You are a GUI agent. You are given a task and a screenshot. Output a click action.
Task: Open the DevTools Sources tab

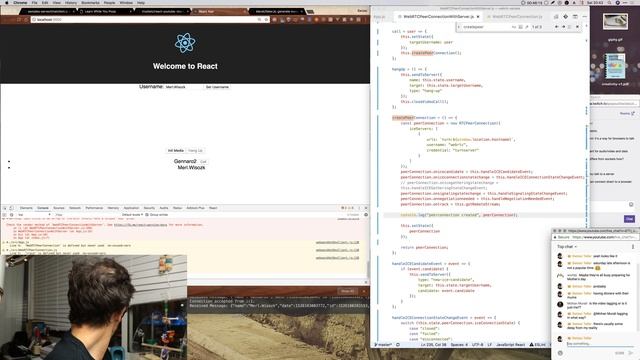point(59,208)
